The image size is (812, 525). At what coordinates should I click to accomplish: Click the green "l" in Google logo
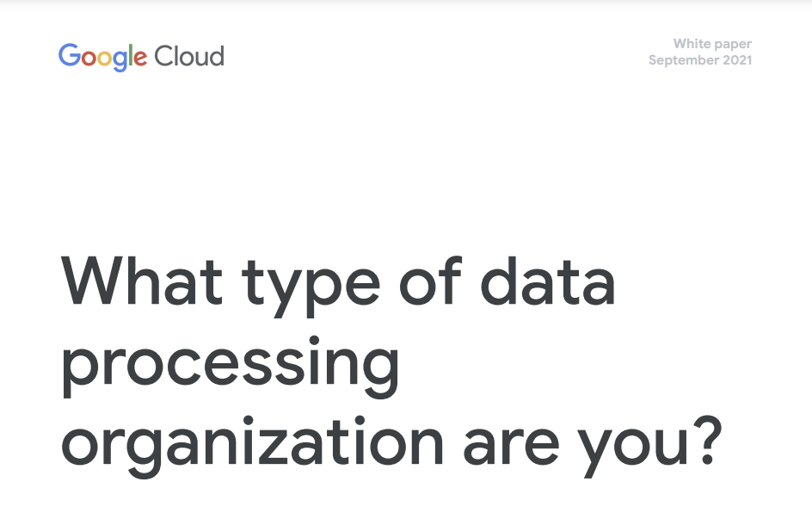(127, 56)
